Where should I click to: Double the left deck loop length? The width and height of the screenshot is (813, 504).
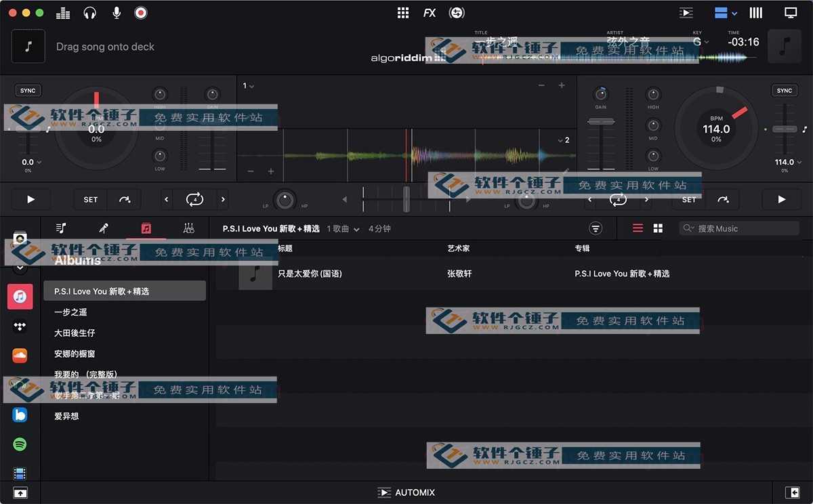tap(223, 199)
